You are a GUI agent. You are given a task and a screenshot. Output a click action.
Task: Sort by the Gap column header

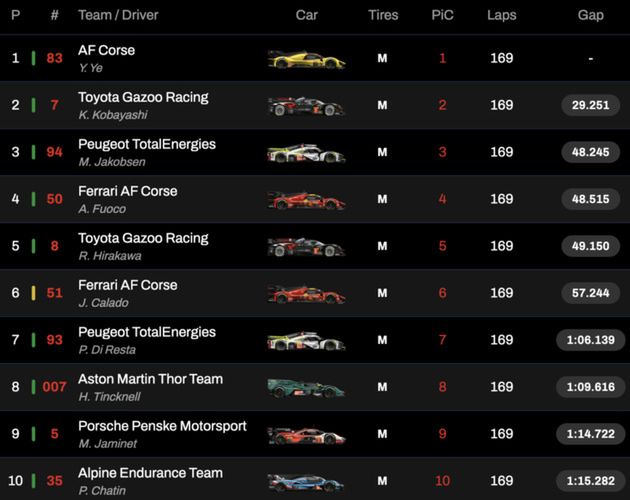click(590, 15)
